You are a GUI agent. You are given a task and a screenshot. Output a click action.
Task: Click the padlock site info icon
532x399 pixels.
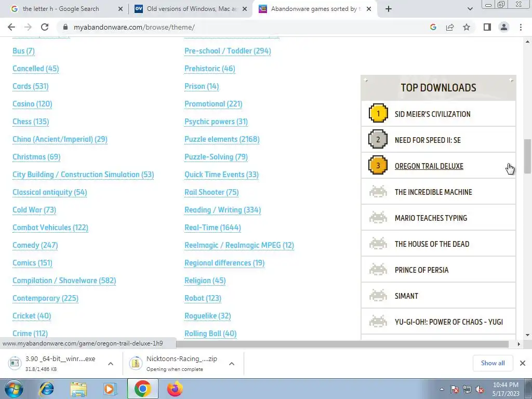[x=65, y=27]
